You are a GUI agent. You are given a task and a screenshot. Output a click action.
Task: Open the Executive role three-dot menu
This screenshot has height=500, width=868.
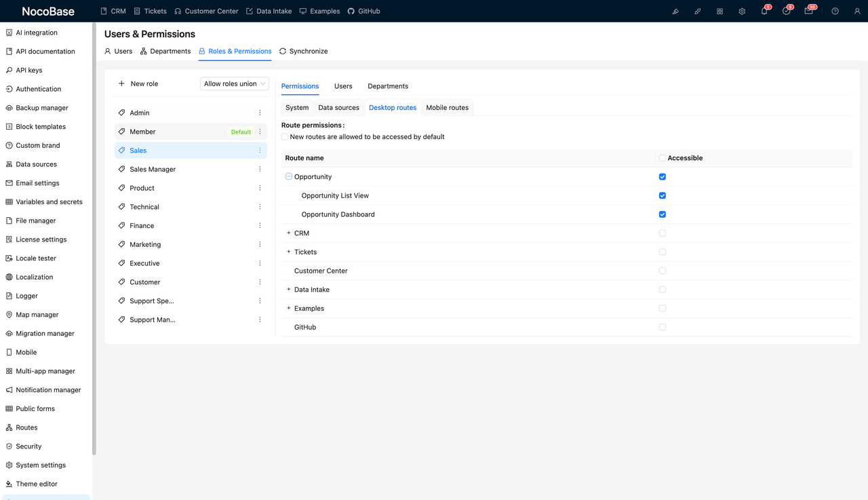(260, 263)
